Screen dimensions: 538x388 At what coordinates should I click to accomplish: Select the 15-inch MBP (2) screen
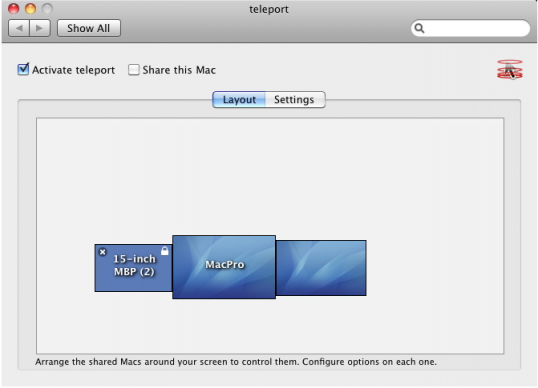coord(133,268)
